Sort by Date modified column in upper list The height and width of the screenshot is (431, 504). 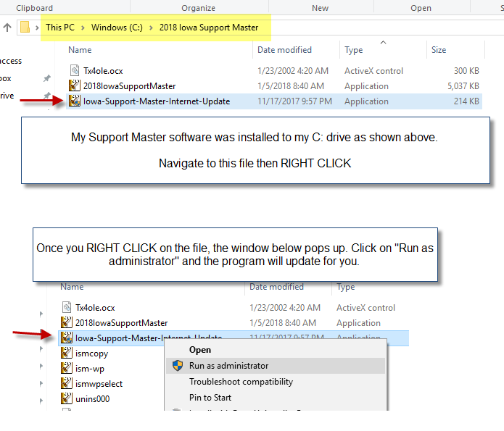point(284,50)
